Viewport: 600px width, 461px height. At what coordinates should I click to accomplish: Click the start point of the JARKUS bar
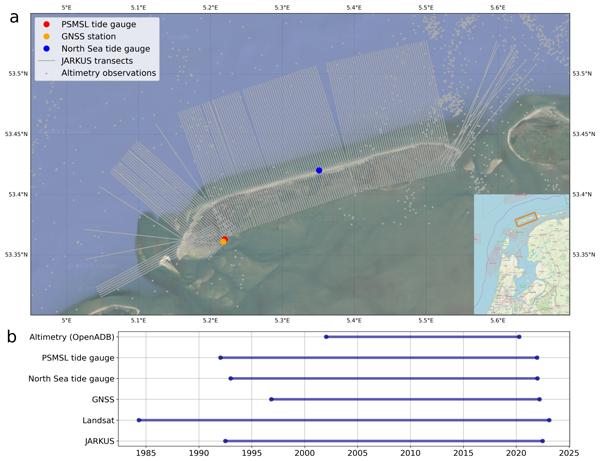[226, 441]
